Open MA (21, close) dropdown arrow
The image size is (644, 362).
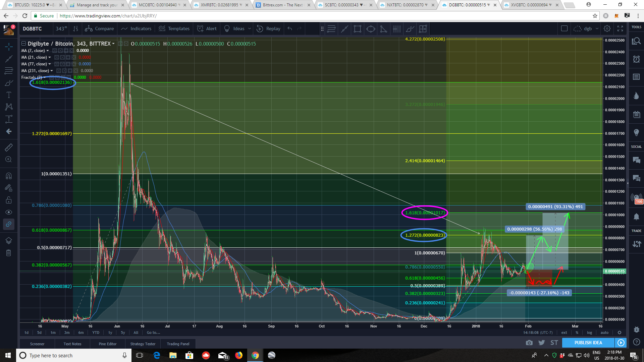click(50, 57)
